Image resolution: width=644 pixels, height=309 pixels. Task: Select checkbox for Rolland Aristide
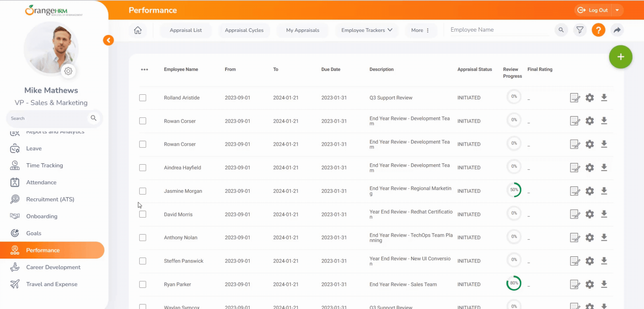pyautogui.click(x=143, y=98)
